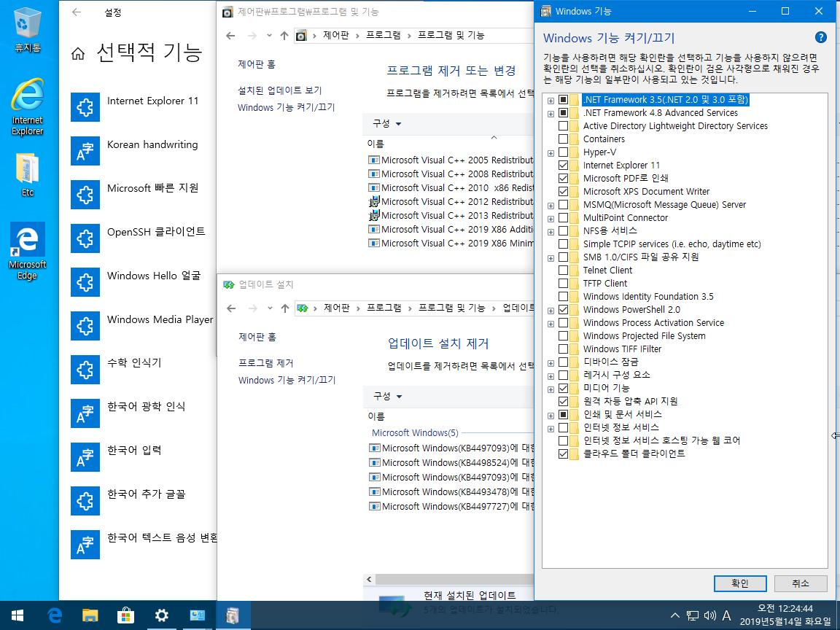
Task: Click 프로그램 제거 link in 업데이트 설치 window
Action: tap(265, 363)
